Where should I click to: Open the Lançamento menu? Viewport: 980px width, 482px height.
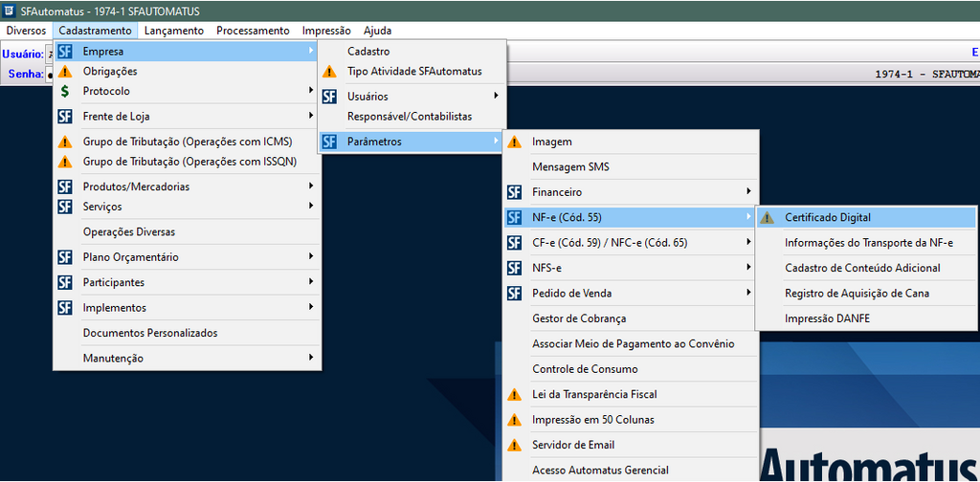173,31
